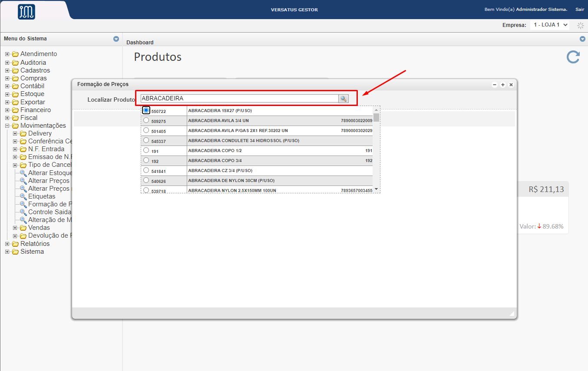The image size is (588, 371).
Task: Open Etiquetas magnifier menu entry
Action: 23,196
